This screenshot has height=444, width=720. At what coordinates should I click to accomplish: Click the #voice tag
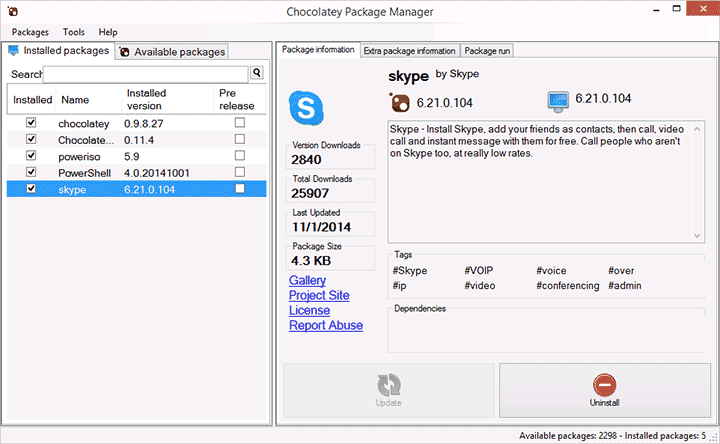(551, 270)
